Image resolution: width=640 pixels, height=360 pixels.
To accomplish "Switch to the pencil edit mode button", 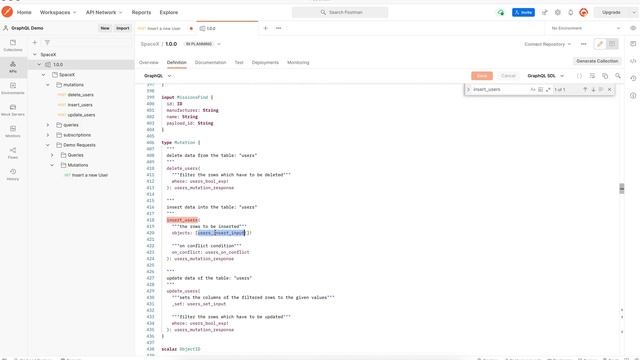I will pyautogui.click(x=600, y=44).
